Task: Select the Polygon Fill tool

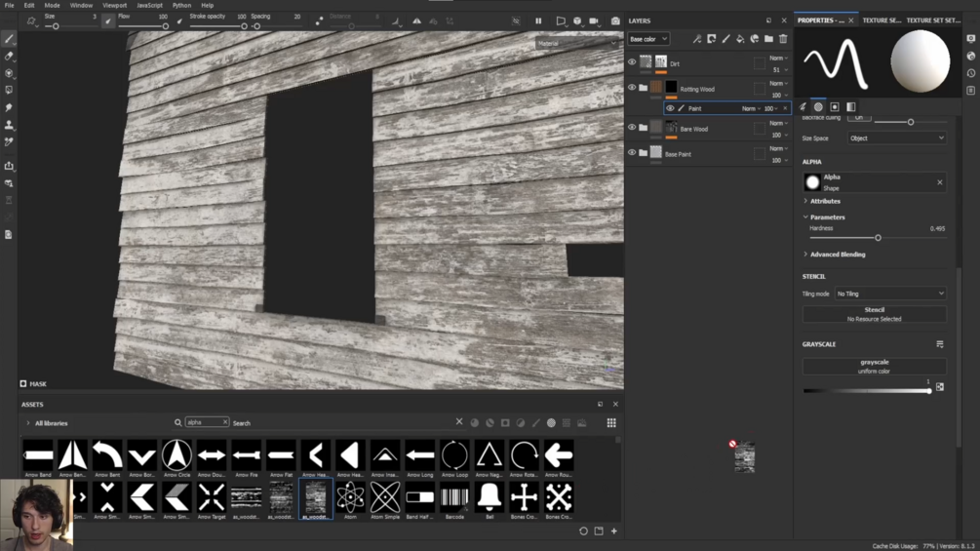Action: click(x=9, y=90)
